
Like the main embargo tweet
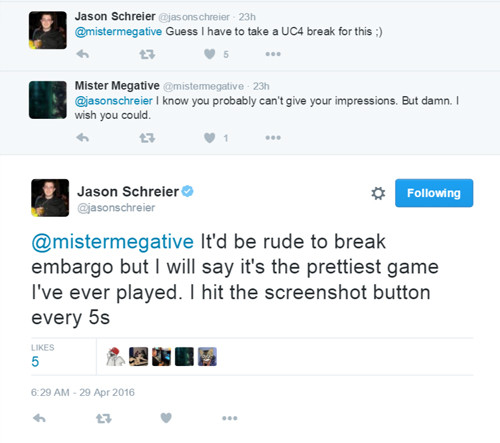(166, 418)
